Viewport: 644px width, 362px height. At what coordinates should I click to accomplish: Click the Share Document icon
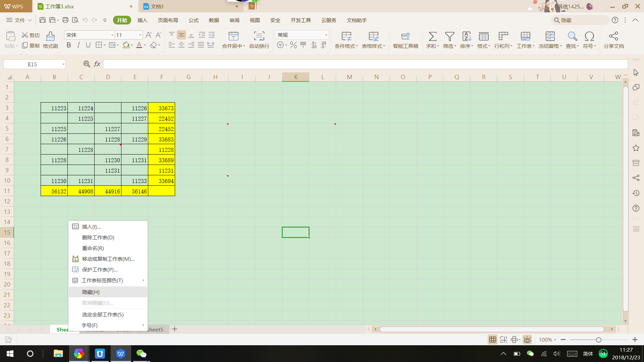(x=613, y=36)
